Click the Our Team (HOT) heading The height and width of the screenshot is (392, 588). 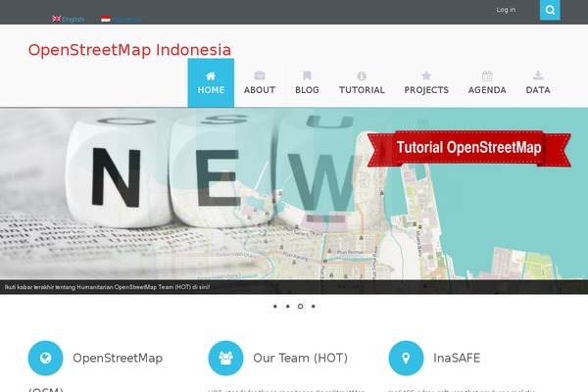click(x=301, y=358)
